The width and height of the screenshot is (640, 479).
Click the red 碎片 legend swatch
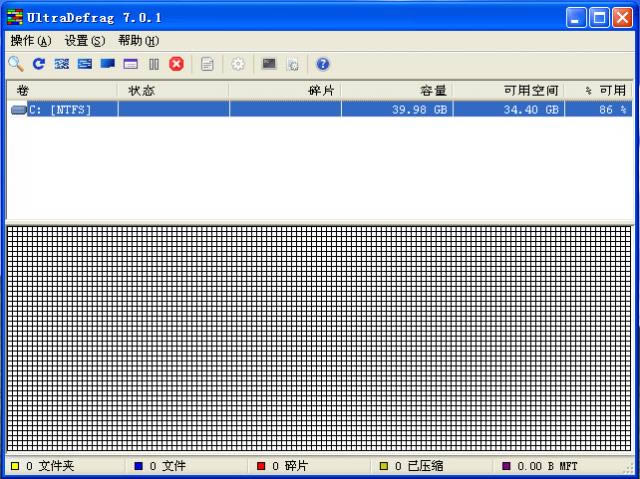[x=261, y=466]
